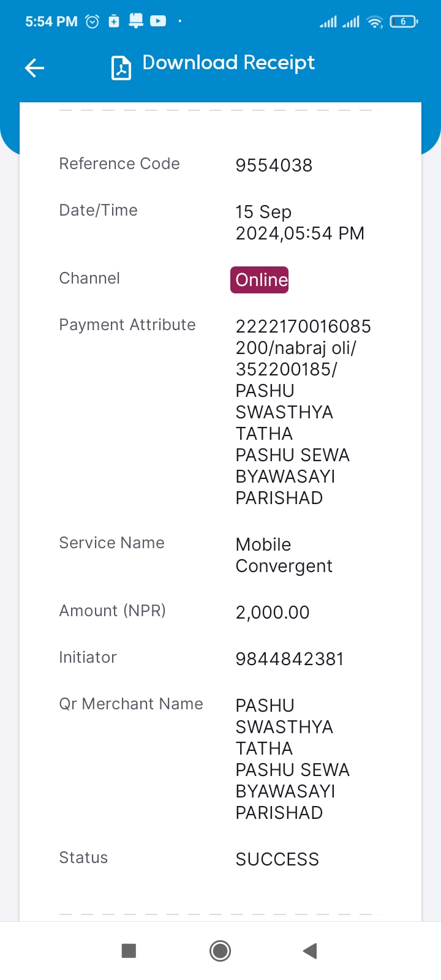Tap the back arrow icon
This screenshot has width=441, height=980.
pyautogui.click(x=34, y=68)
